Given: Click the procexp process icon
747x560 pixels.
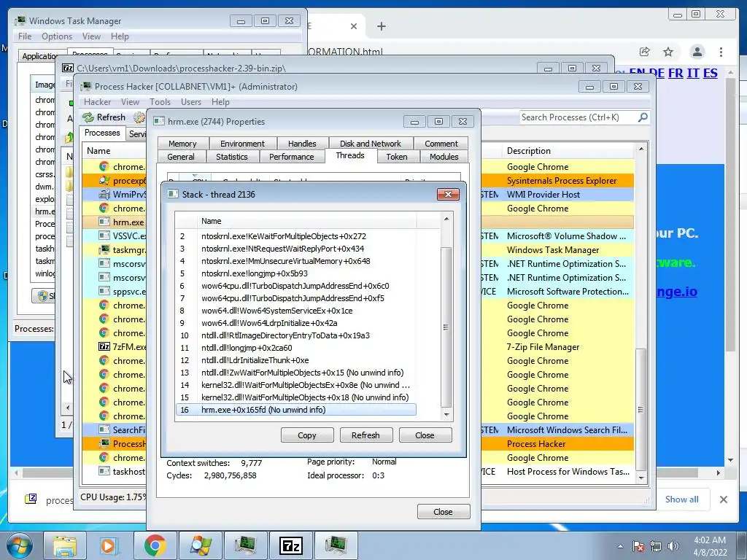Looking at the screenshot, I should click(104, 181).
